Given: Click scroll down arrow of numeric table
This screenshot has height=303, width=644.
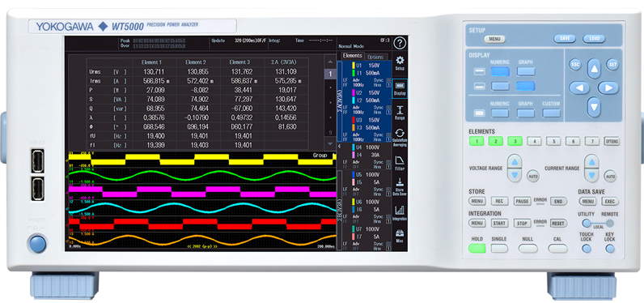Looking at the screenshot, I should 330,144.
